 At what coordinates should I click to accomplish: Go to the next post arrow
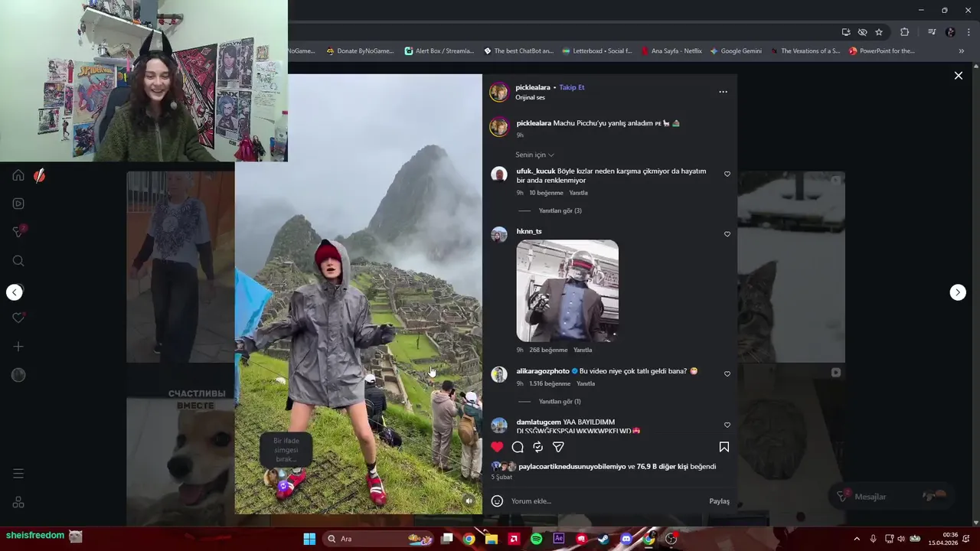tap(958, 292)
